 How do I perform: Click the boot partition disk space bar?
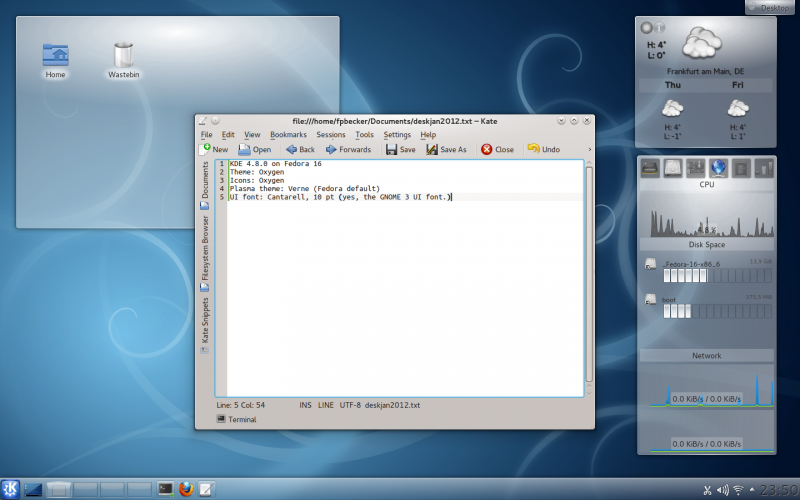(717, 311)
